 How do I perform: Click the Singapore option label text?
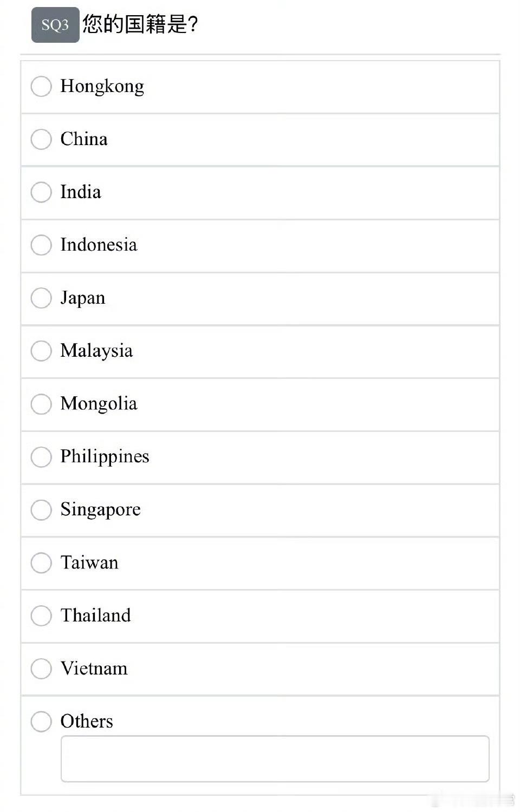click(x=100, y=509)
